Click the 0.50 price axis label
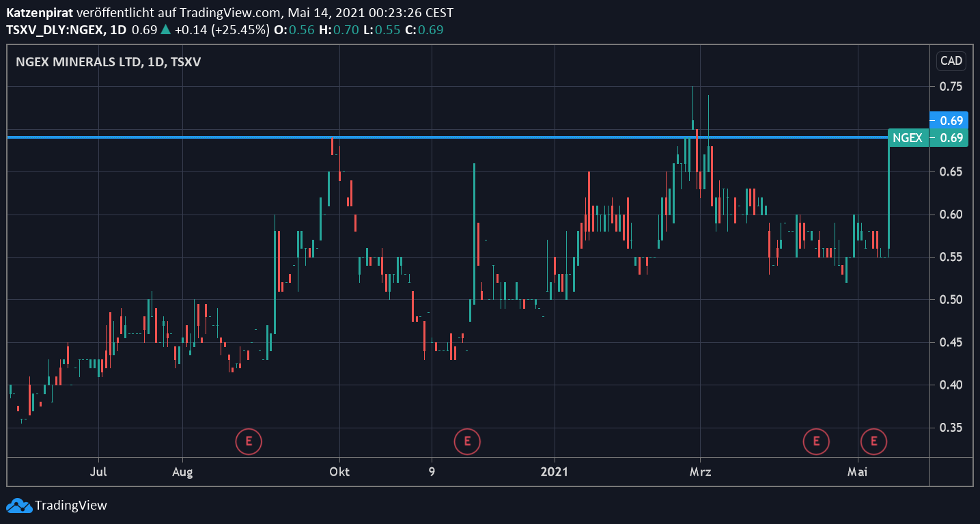980x524 pixels. tap(951, 299)
